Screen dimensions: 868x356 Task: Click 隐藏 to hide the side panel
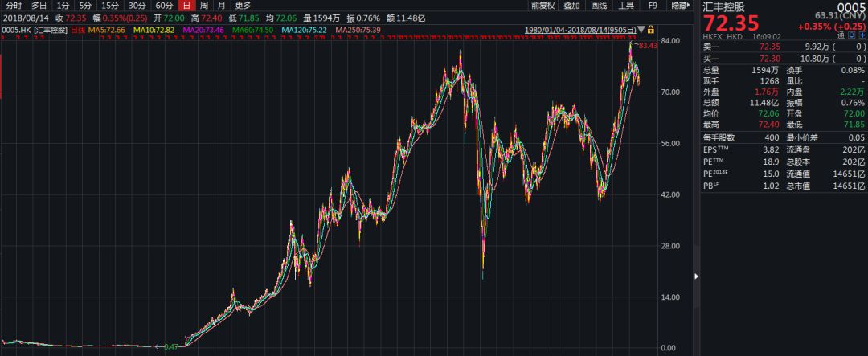[681, 6]
